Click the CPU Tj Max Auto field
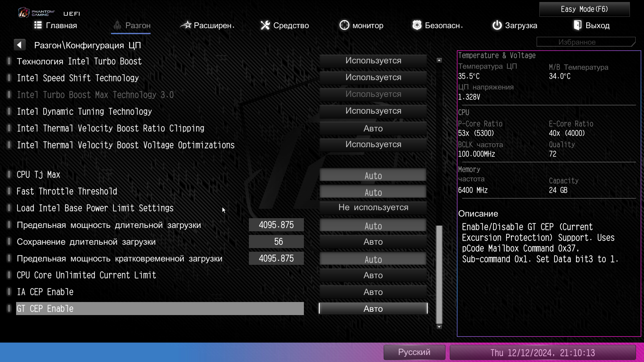Viewport: 644px width, 362px height. point(373,176)
